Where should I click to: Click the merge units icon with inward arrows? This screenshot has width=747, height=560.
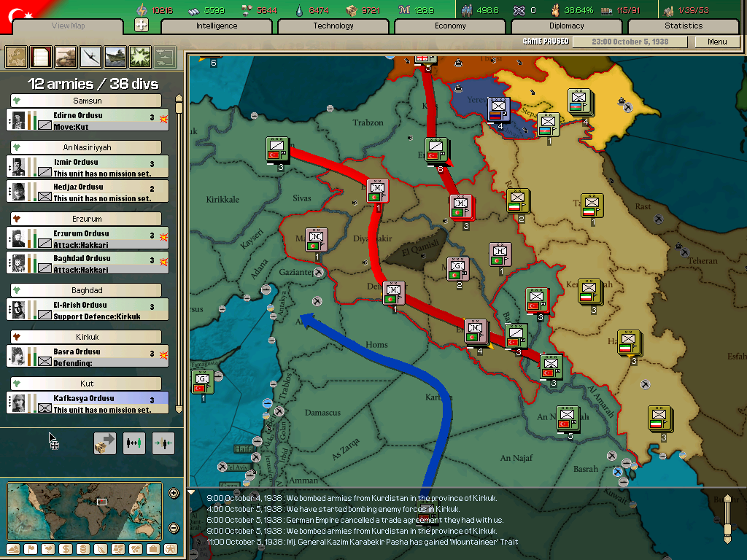[x=163, y=443]
